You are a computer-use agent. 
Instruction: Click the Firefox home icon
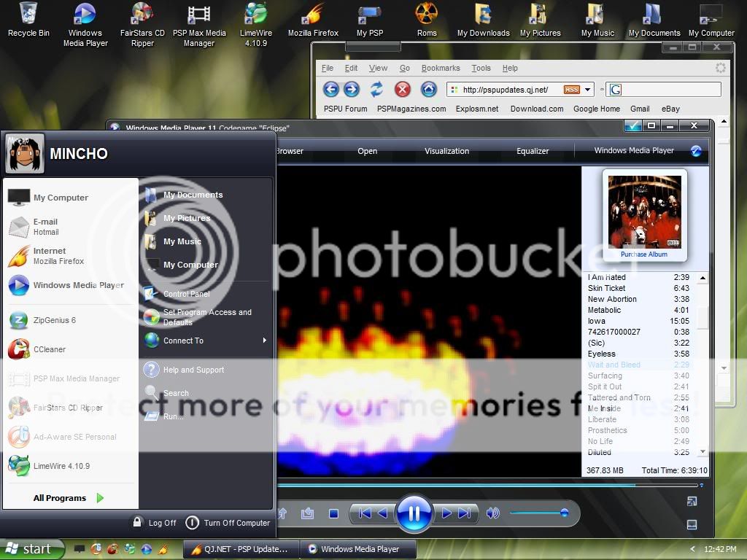coord(429,90)
